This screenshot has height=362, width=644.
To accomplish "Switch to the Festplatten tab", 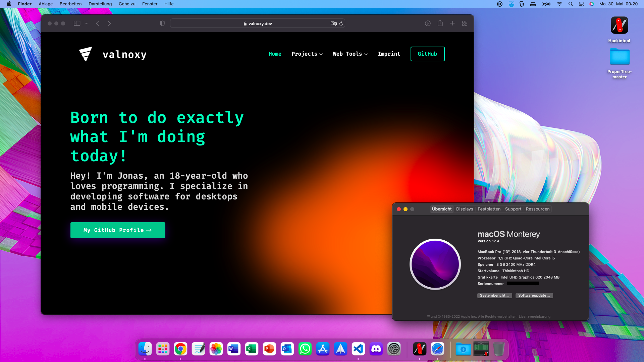I will coord(489,209).
